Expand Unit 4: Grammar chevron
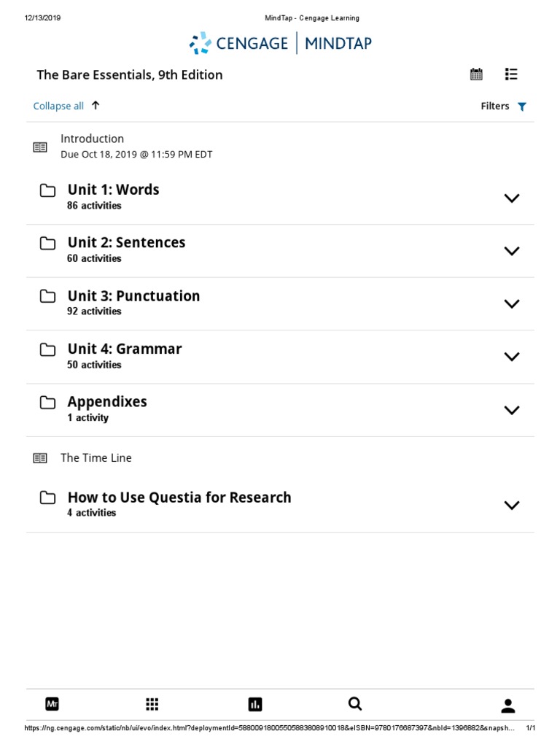 512,357
